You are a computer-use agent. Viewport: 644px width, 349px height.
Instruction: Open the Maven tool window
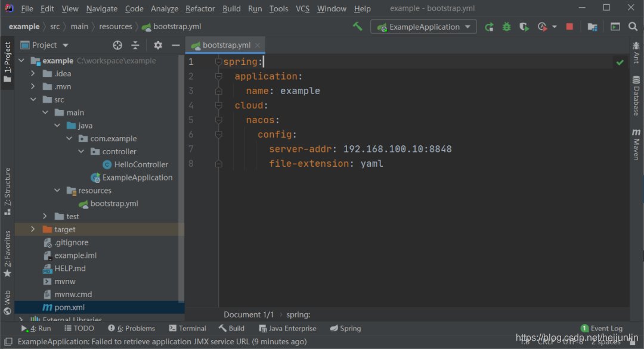coord(636,144)
